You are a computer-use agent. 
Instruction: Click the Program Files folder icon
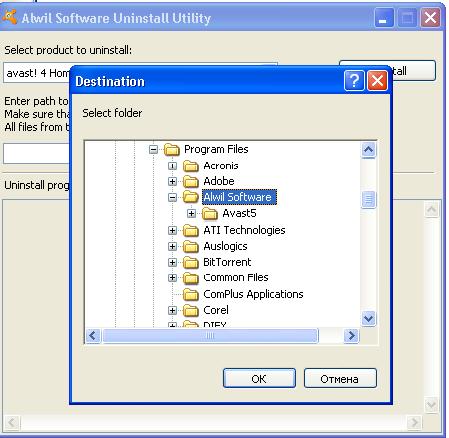click(172, 150)
